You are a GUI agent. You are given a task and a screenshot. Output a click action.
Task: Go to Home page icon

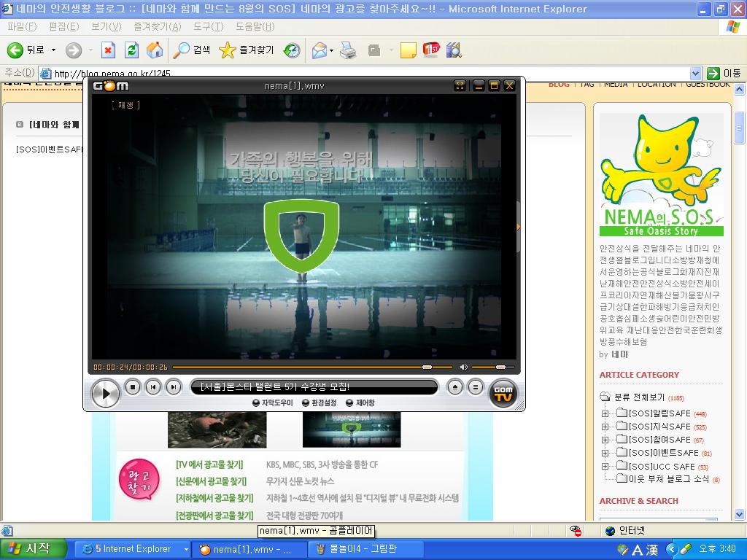point(155,50)
